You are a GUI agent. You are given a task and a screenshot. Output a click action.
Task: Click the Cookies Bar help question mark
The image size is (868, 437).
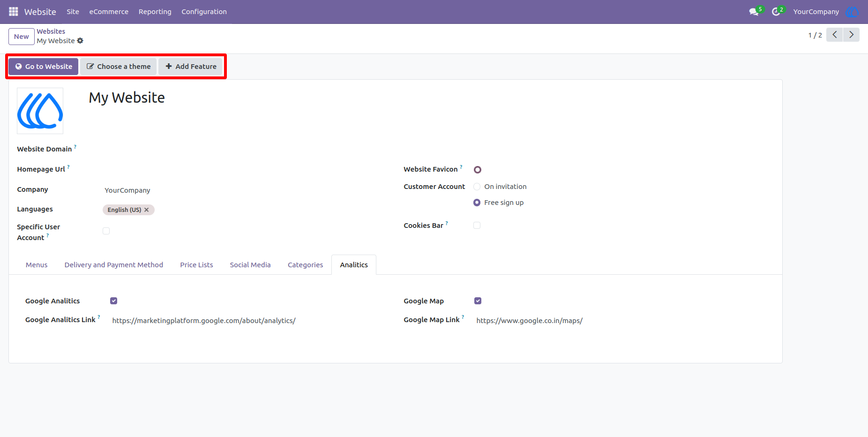[447, 223]
